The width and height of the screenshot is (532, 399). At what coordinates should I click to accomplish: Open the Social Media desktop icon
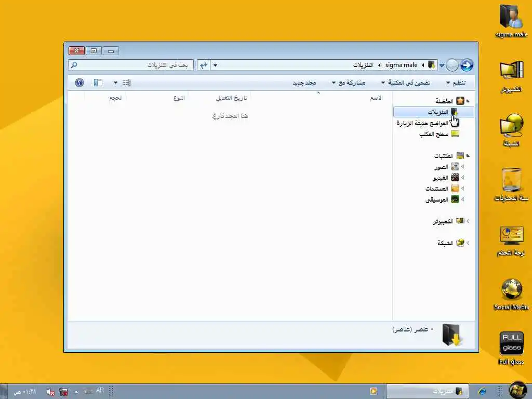coord(511,294)
